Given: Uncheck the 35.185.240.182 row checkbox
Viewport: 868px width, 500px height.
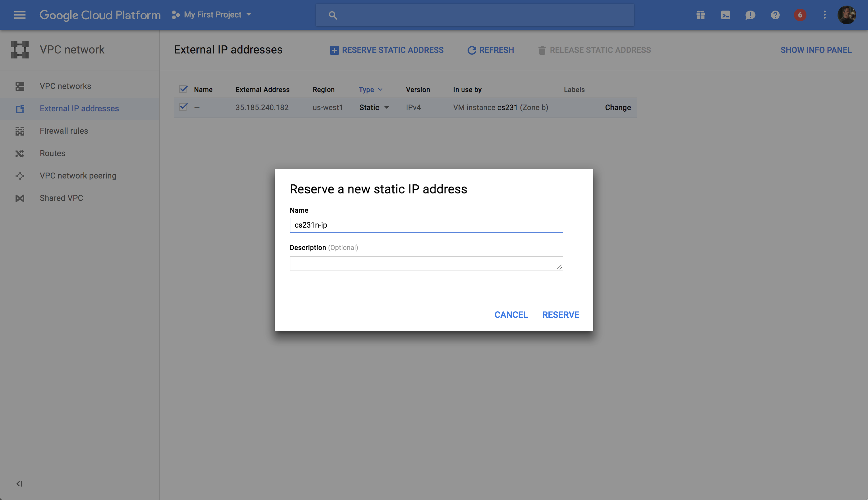Looking at the screenshot, I should coord(183,107).
